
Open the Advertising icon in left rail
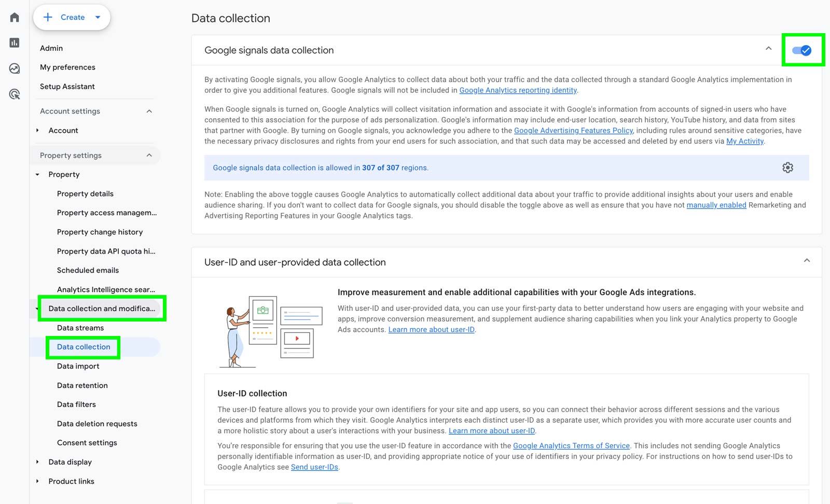(15, 94)
